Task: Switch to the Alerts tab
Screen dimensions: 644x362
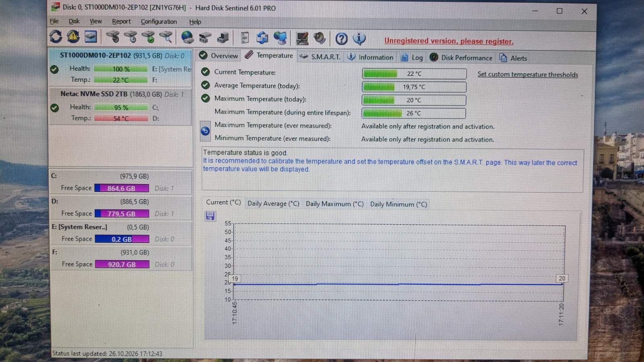Action: coord(513,58)
